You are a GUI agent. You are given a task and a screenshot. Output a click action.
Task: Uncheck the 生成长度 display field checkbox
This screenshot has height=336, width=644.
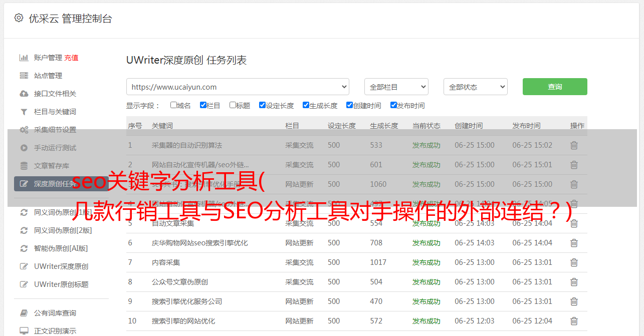(x=306, y=105)
